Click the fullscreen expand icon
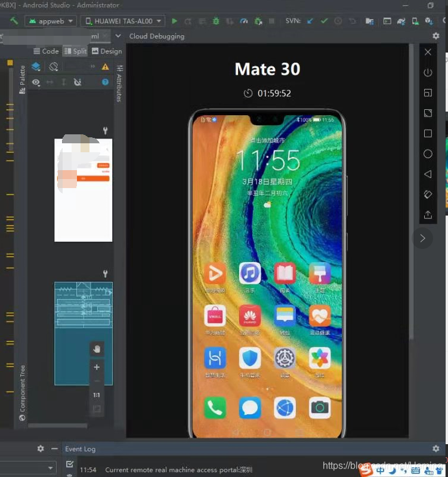 tap(428, 113)
